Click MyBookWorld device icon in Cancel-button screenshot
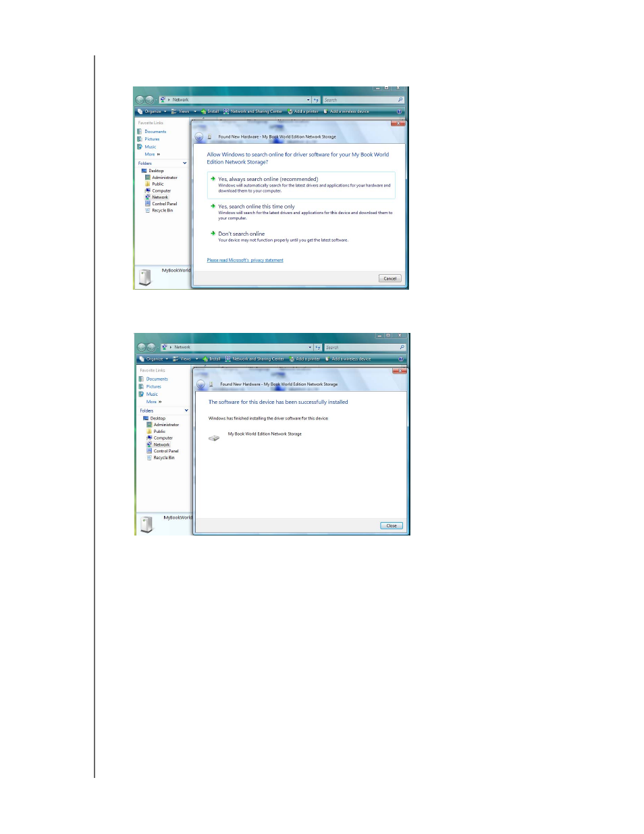This screenshot has height=834, width=644. point(144,278)
